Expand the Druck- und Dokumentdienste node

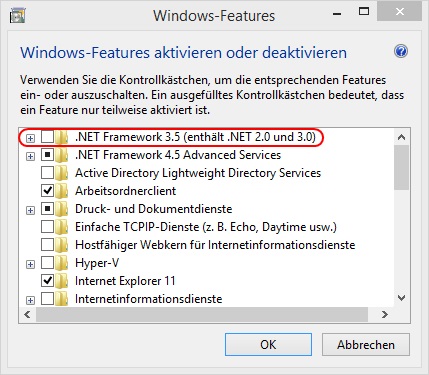30,210
